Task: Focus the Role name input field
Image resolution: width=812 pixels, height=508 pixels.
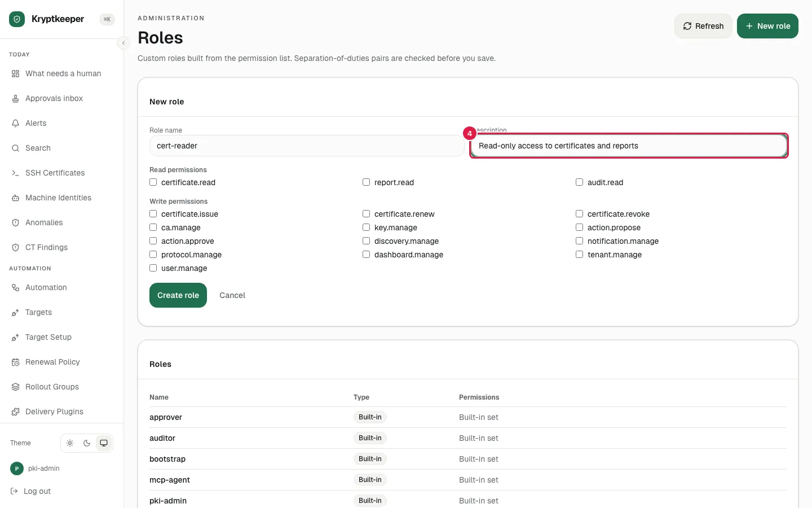Action: click(307, 146)
